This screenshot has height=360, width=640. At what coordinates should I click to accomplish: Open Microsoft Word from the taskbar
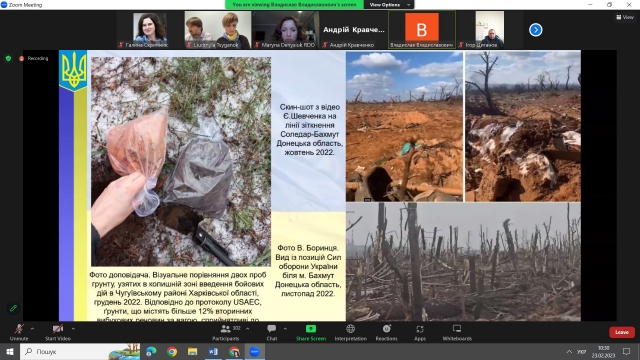tap(213, 351)
